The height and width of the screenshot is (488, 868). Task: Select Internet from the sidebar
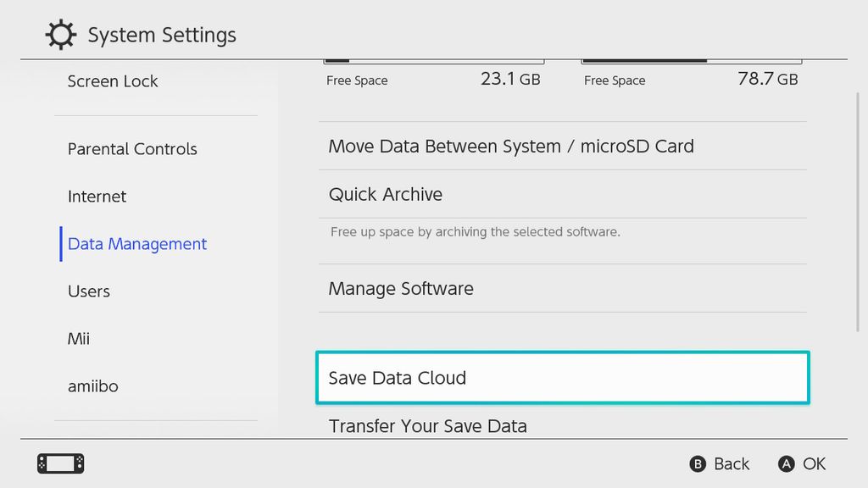97,197
